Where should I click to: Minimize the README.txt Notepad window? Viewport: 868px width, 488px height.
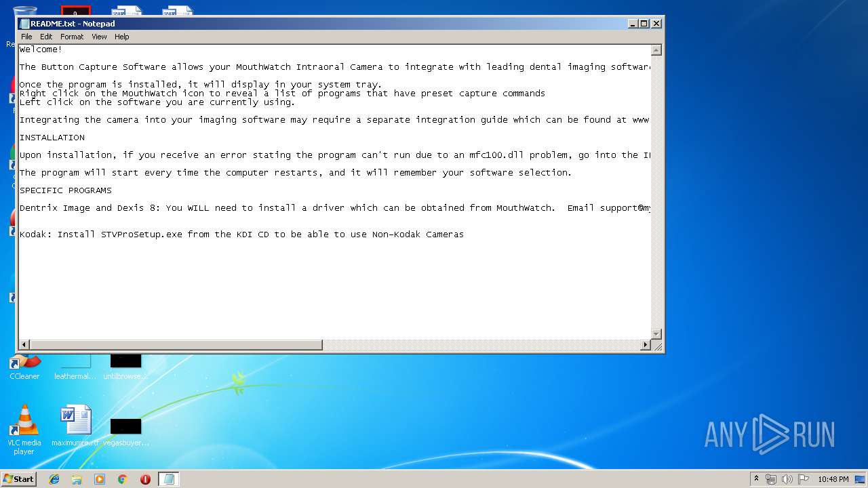point(633,23)
